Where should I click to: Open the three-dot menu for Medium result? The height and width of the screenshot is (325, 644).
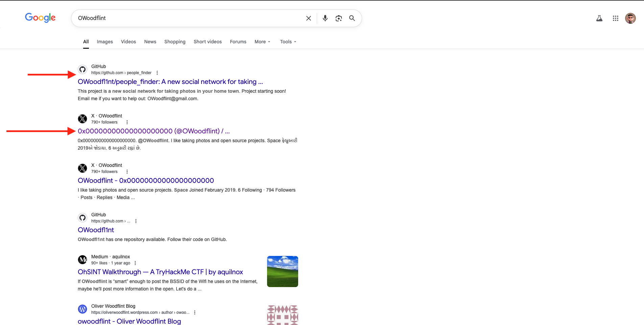point(135,263)
